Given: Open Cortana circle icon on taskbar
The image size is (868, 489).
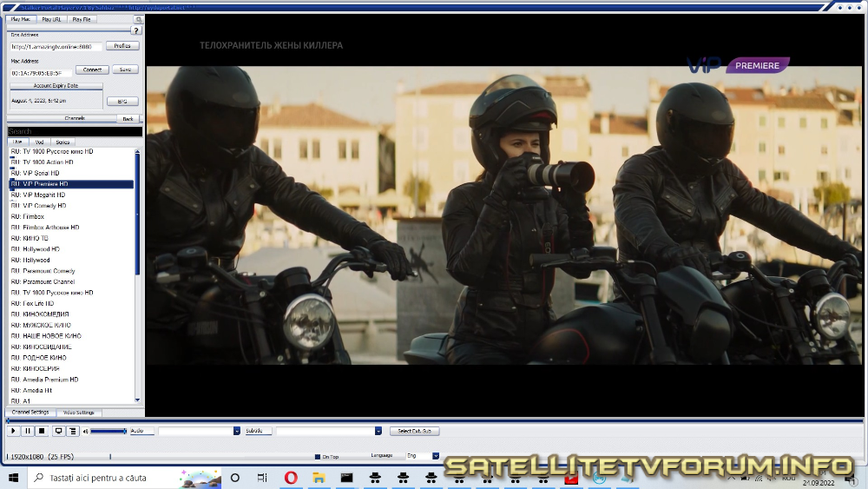Looking at the screenshot, I should [x=234, y=478].
